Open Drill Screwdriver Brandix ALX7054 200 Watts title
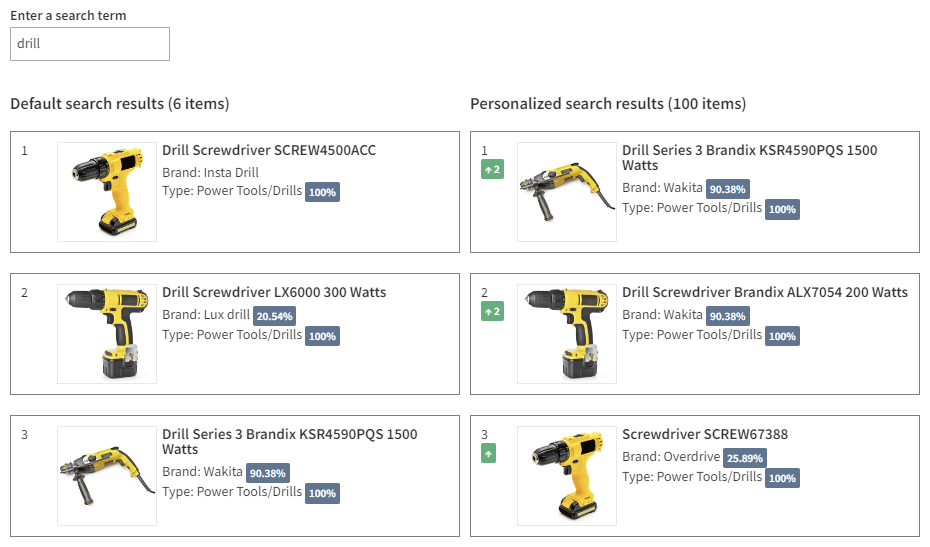Screen dimensions: 930x547 pyautogui.click(x=765, y=293)
